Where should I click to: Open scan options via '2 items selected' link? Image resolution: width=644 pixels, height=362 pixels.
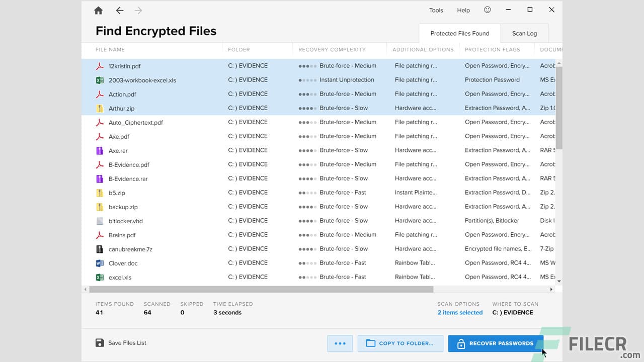click(460, 312)
